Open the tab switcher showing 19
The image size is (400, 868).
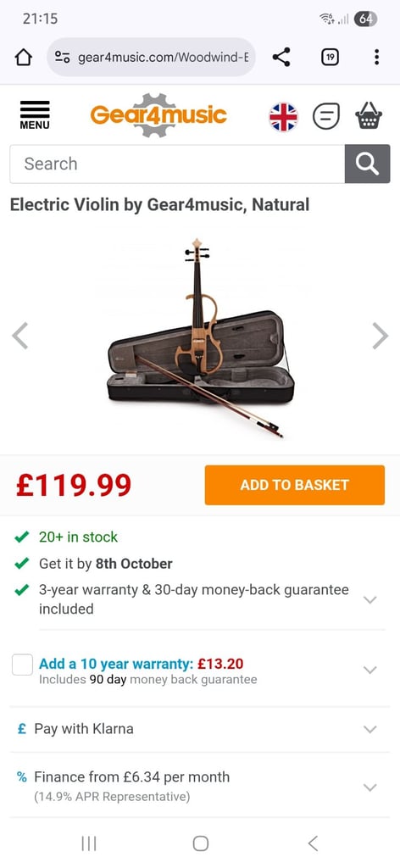click(x=330, y=57)
